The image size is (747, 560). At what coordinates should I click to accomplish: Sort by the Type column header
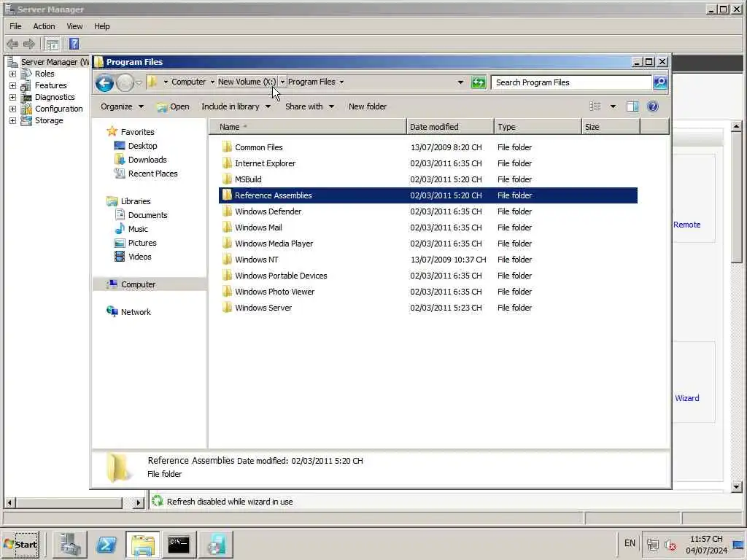[x=538, y=127]
